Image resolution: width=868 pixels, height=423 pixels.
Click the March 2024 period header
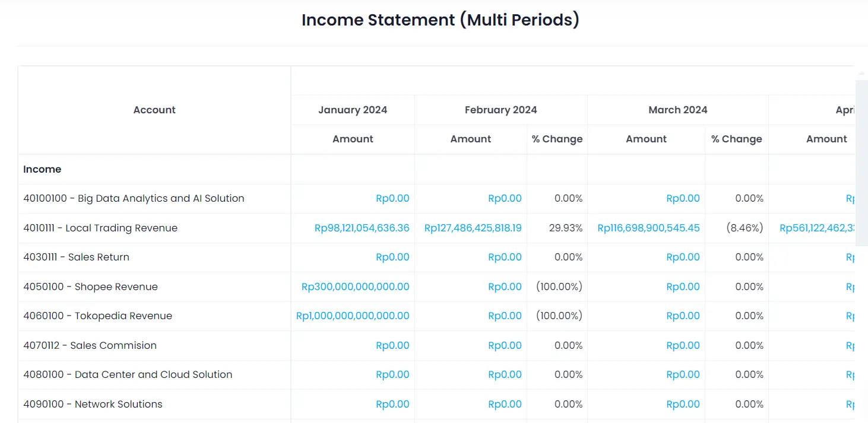coord(677,110)
